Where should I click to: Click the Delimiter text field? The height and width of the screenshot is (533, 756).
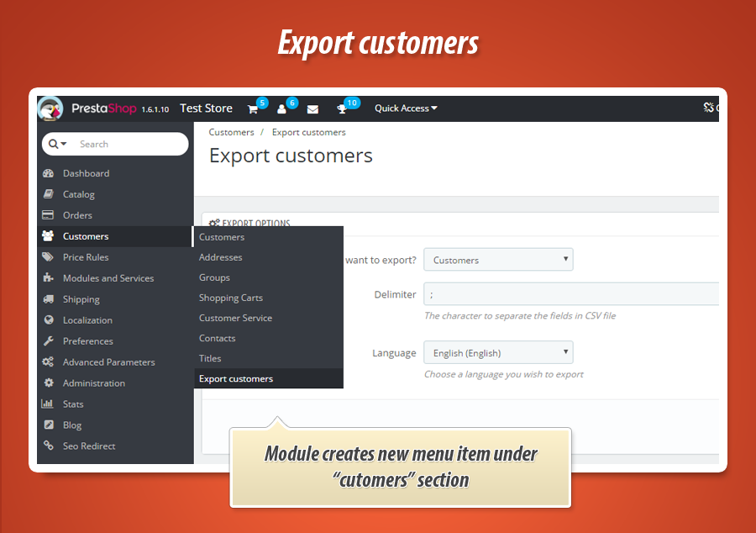pyautogui.click(x=571, y=294)
